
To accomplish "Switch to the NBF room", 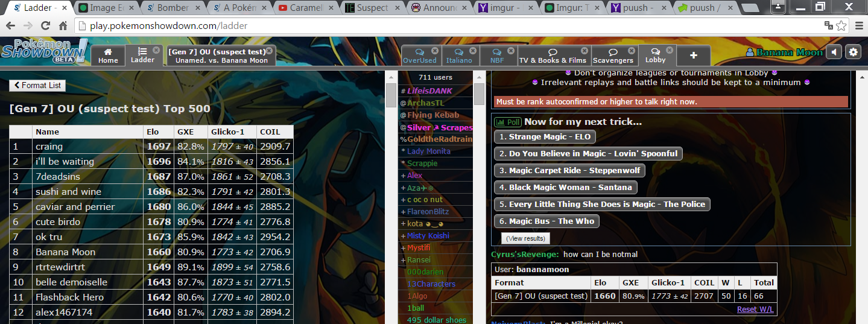I will [498, 55].
